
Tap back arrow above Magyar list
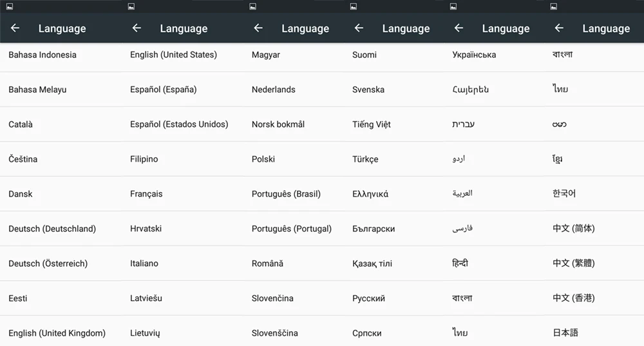click(258, 28)
